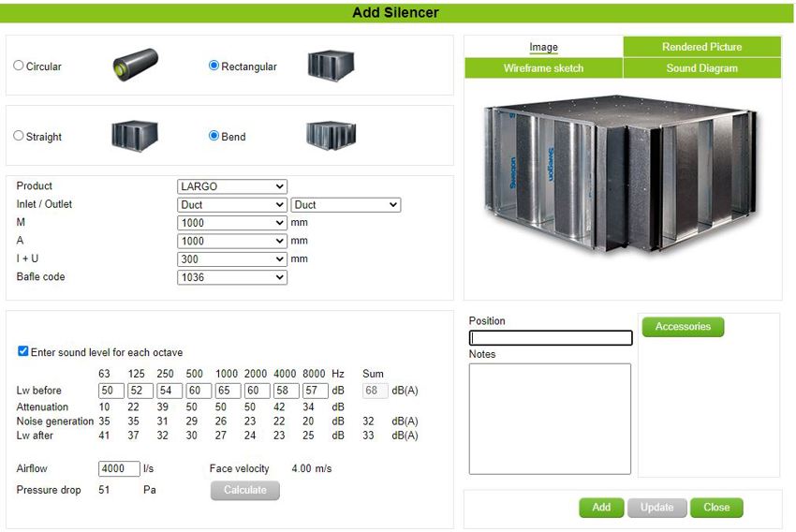The height and width of the screenshot is (532, 796).
Task: Click the rectangular silencer picture
Action: click(x=331, y=65)
